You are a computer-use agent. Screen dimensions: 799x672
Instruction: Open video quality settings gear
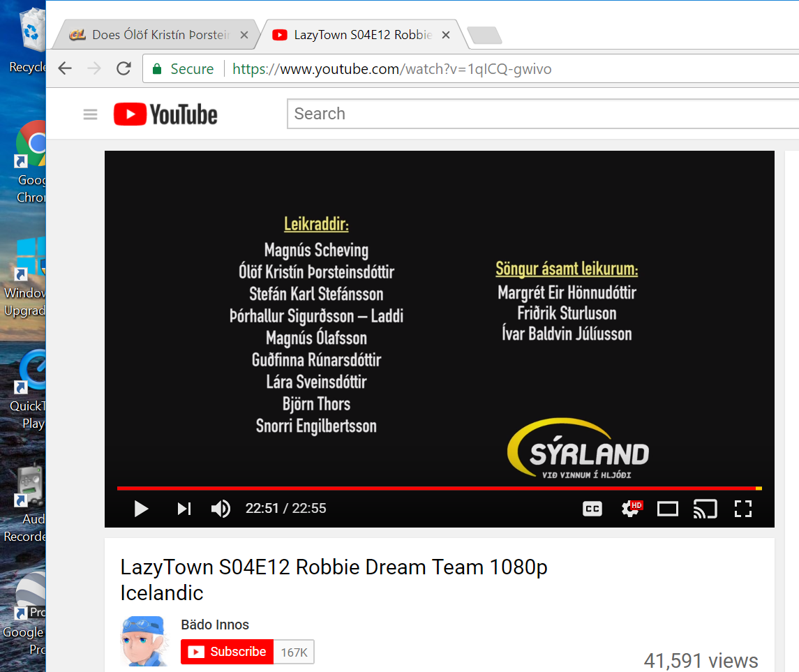pyautogui.click(x=630, y=509)
